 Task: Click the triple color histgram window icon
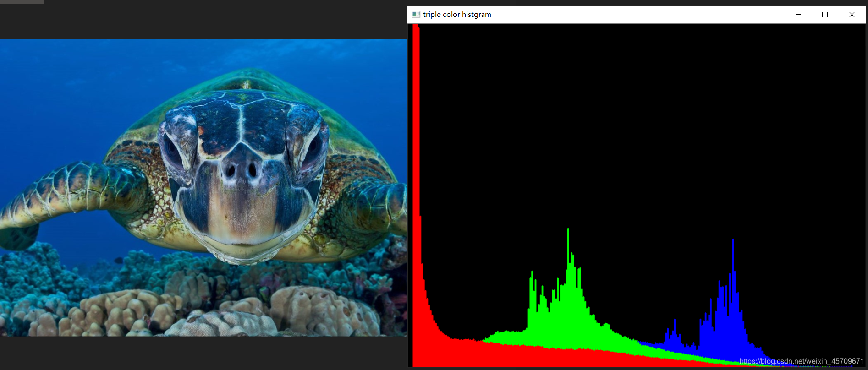pyautogui.click(x=416, y=15)
